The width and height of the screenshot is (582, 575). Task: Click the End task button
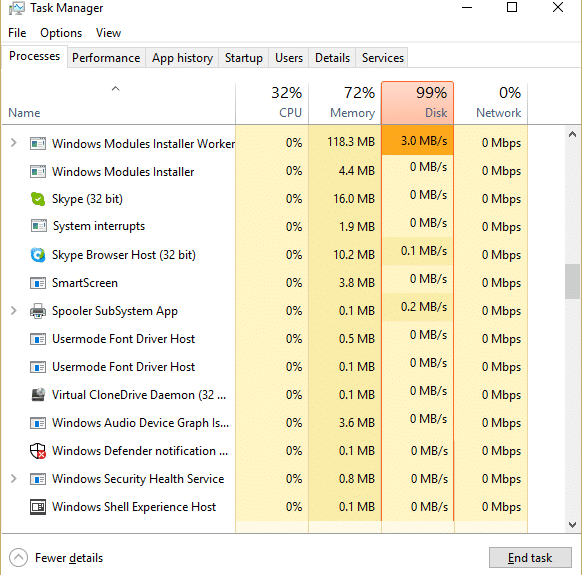pos(530,558)
